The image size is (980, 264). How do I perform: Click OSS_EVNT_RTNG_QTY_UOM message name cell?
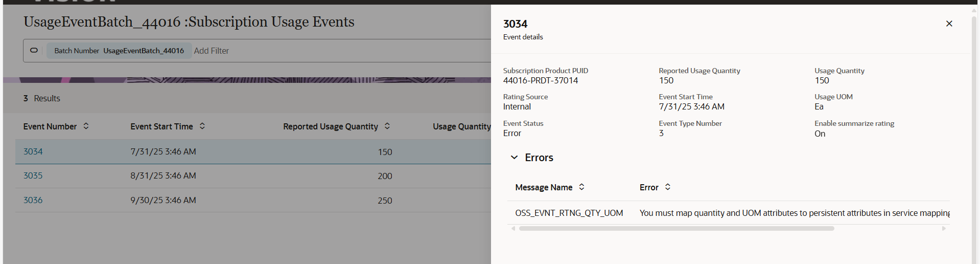click(x=569, y=213)
